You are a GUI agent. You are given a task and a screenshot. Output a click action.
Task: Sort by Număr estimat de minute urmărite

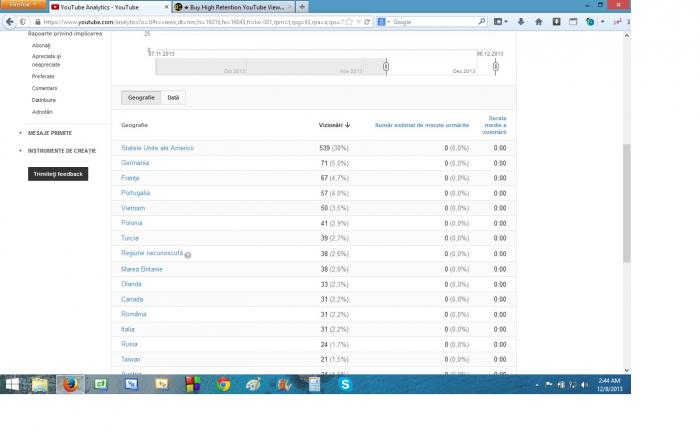[x=422, y=125]
